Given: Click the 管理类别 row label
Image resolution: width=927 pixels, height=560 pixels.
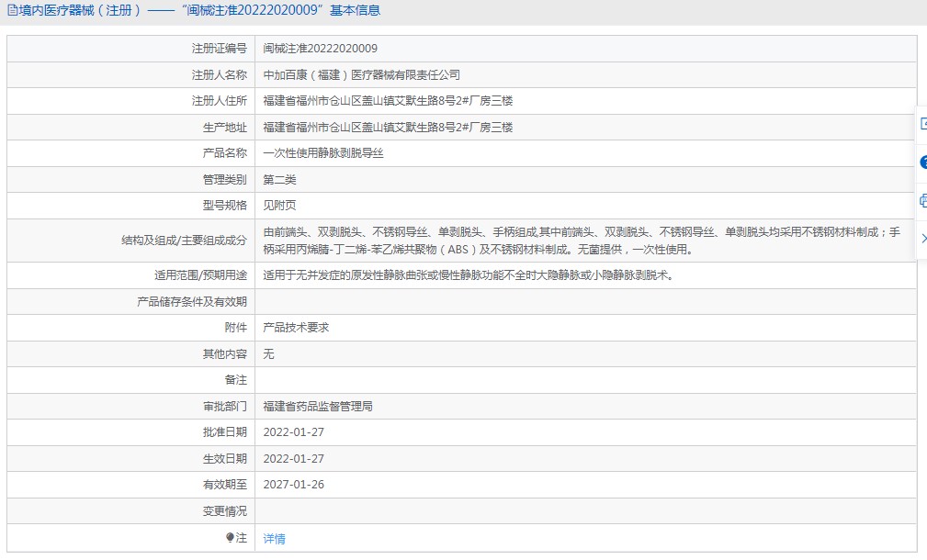Looking at the screenshot, I should [225, 180].
